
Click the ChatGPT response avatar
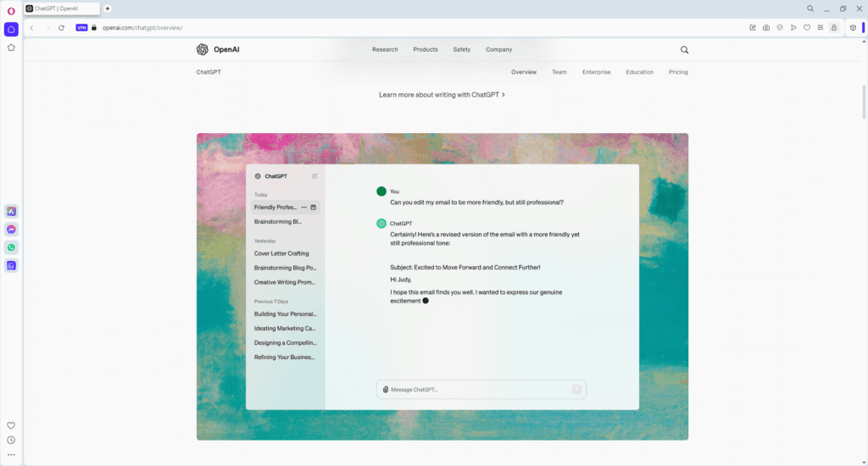[381, 224]
